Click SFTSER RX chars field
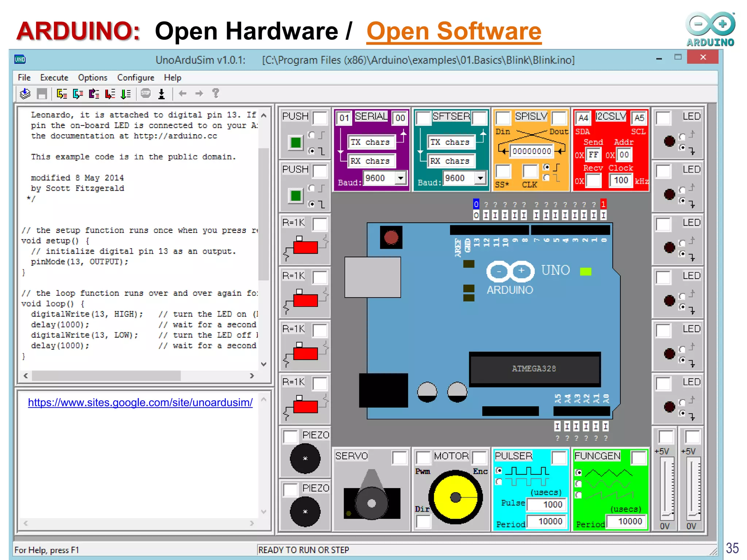The height and width of the screenshot is (560, 747). coord(452,161)
